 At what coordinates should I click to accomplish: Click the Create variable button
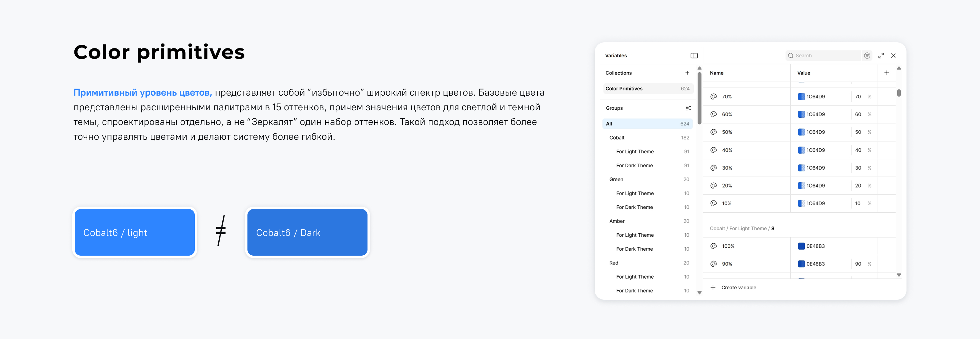[733, 288]
